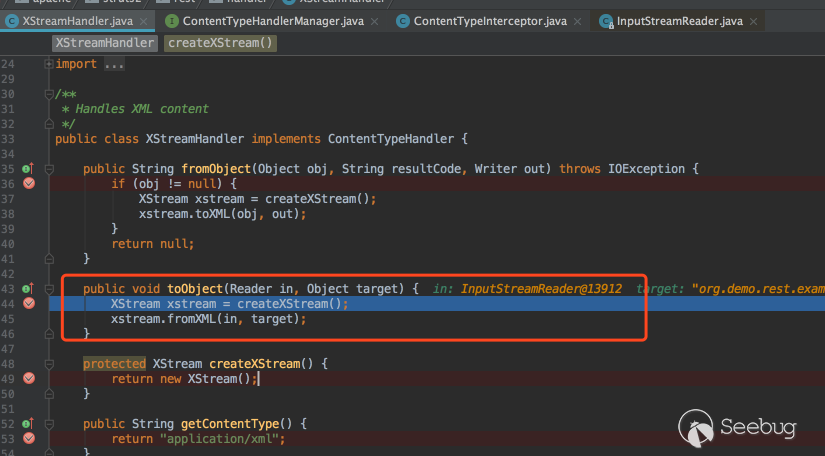Remove the breakpoint on line 49
Screen dimensions: 825x456
click(29, 378)
